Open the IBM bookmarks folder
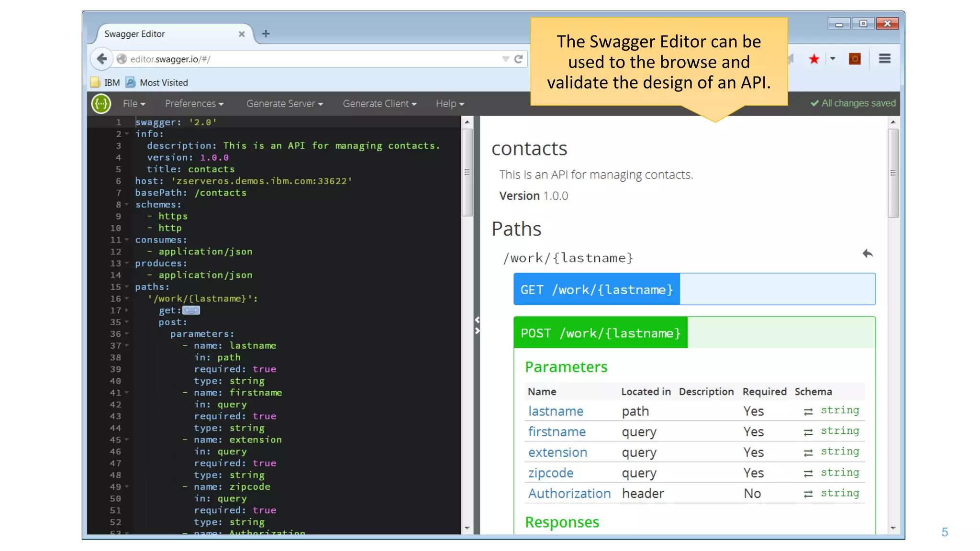 pyautogui.click(x=105, y=82)
